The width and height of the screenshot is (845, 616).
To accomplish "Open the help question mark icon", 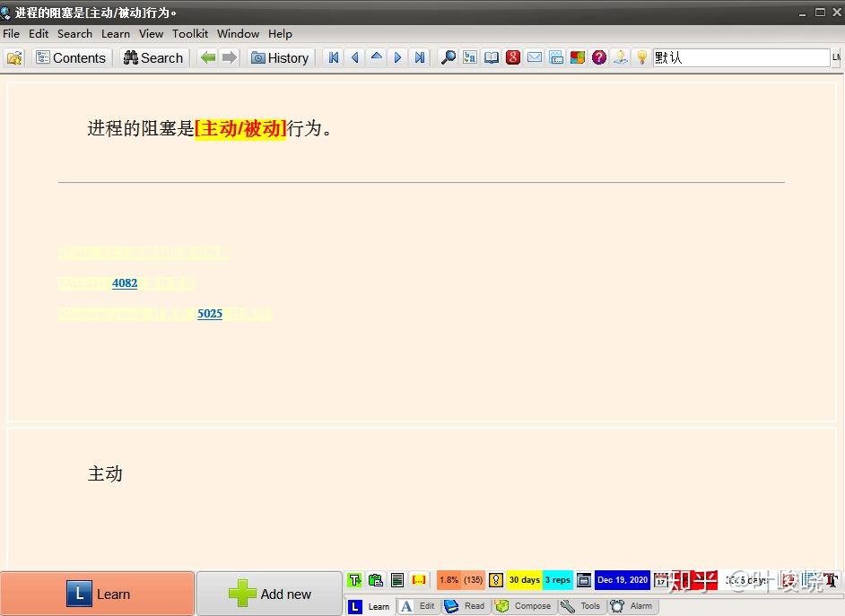I will pos(598,57).
